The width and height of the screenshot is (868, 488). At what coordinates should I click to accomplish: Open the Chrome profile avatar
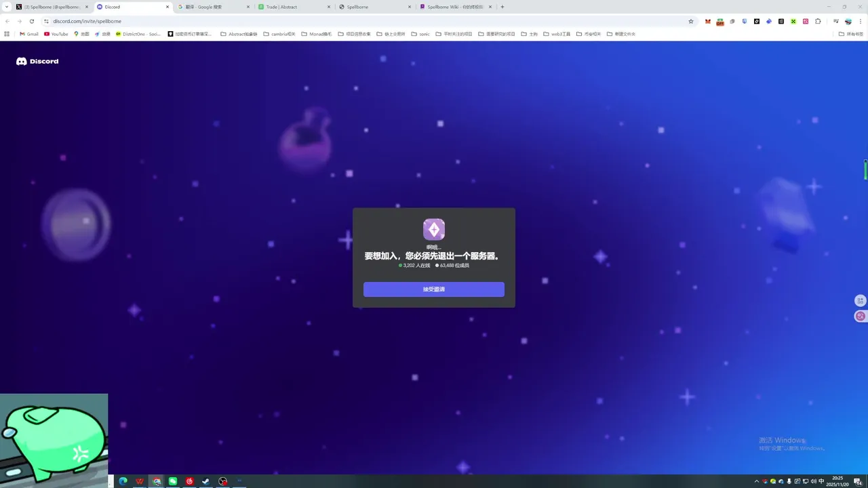point(848,21)
